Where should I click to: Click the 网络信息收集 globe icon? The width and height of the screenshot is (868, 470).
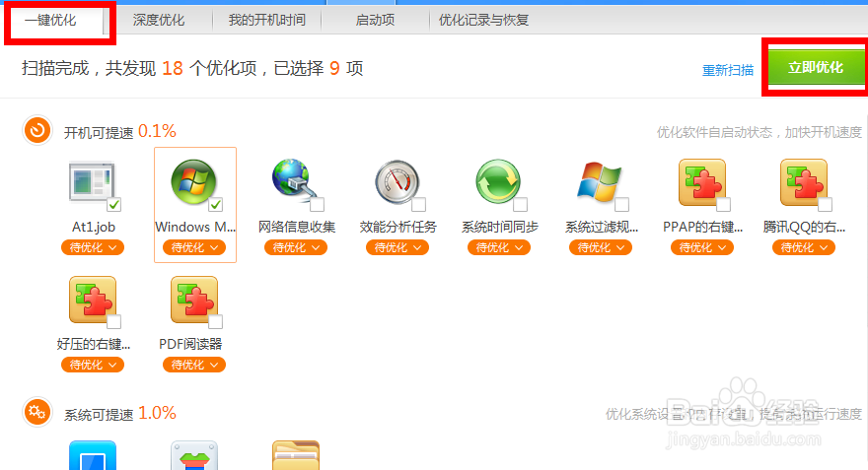pyautogui.click(x=294, y=179)
